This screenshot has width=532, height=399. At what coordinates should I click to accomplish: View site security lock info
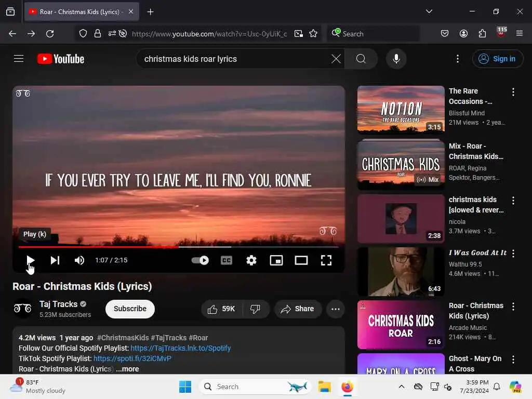98,34
